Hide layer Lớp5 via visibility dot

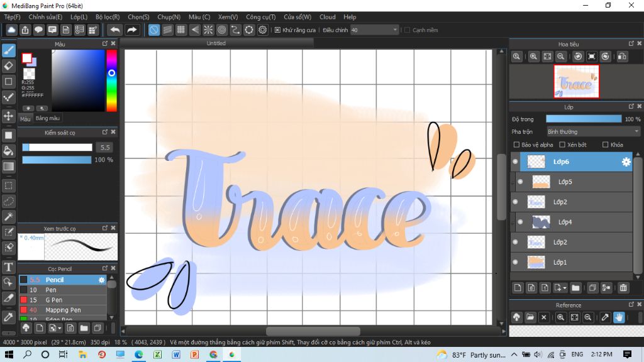(520, 182)
